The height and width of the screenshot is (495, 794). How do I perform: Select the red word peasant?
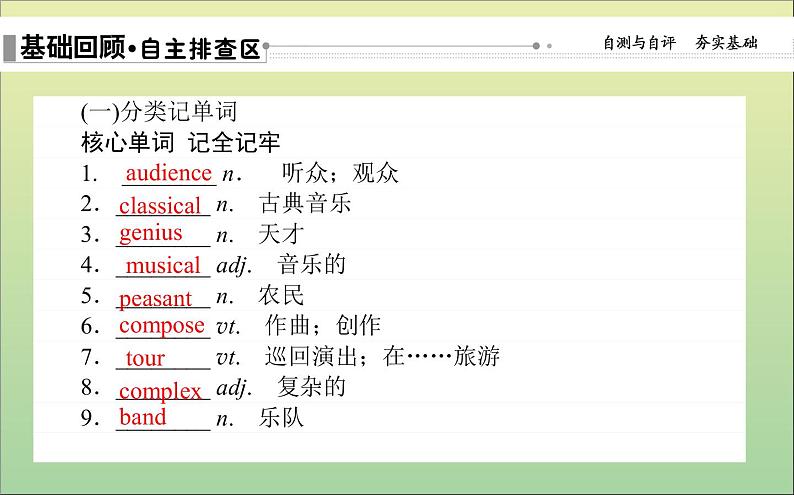point(155,298)
